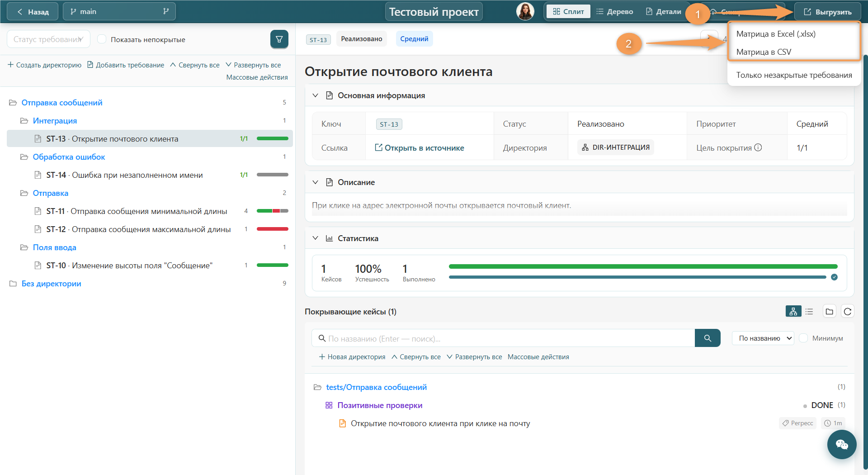Focus the По названию search field

pos(503,338)
